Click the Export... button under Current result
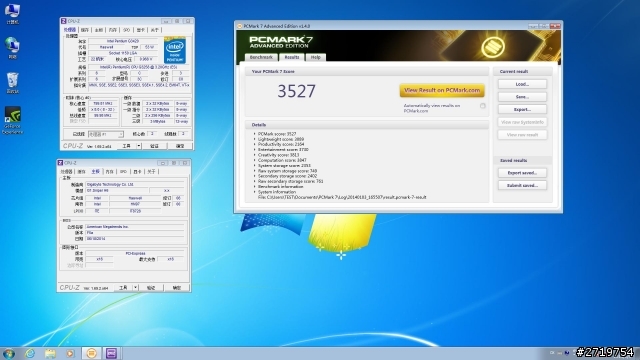The width and height of the screenshot is (640, 360). pos(522,109)
